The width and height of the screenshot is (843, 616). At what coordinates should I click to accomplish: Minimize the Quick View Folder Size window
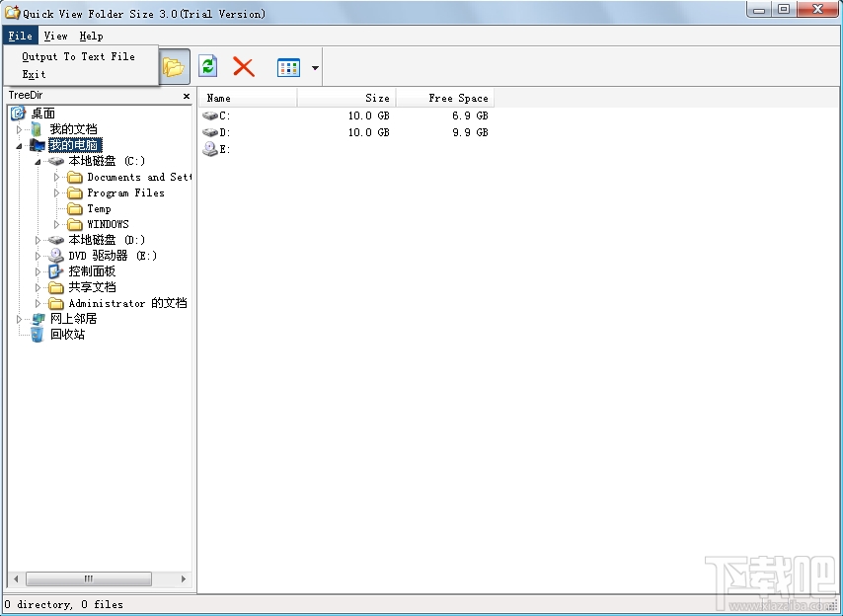pyautogui.click(x=758, y=10)
